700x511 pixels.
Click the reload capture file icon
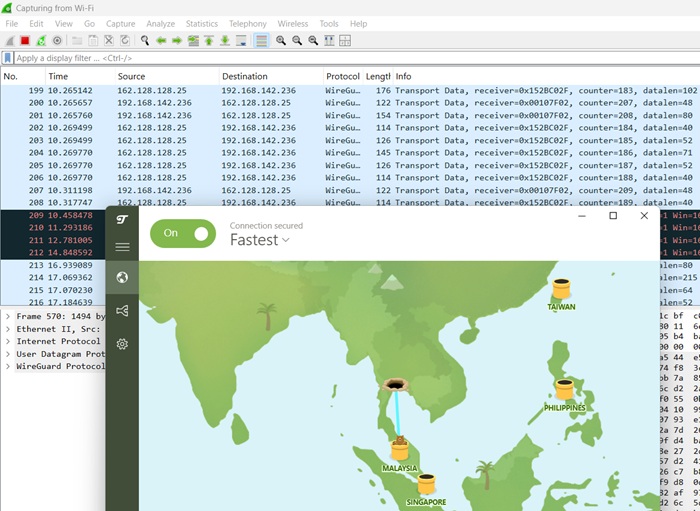point(125,41)
